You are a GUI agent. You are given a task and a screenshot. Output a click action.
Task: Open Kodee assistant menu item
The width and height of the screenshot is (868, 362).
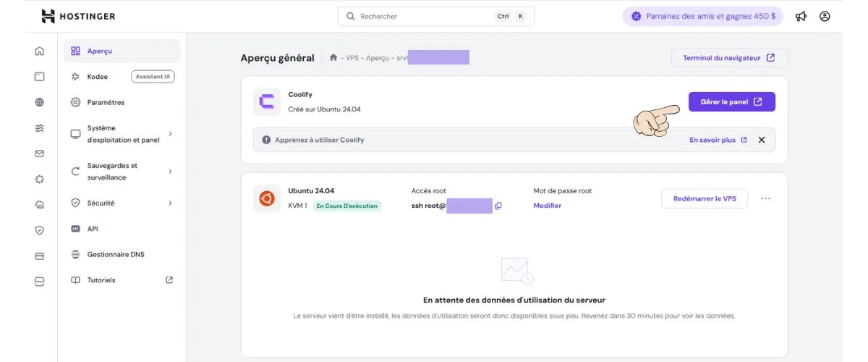tap(122, 77)
